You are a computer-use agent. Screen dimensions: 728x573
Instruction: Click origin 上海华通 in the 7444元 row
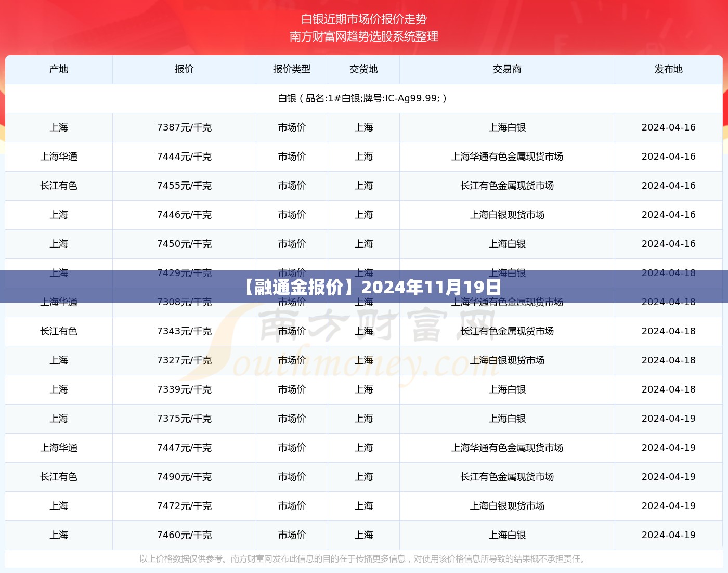[x=59, y=157]
